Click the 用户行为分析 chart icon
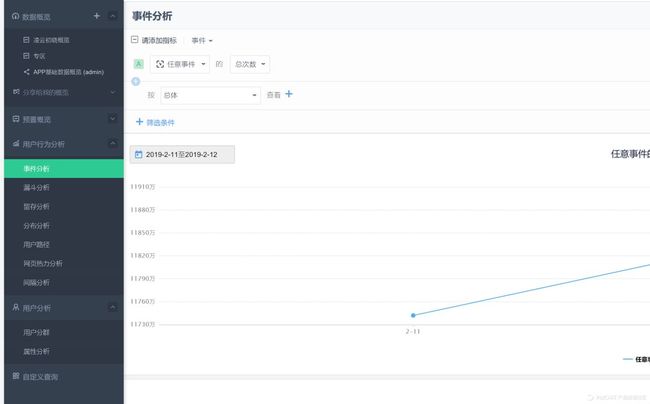The image size is (650, 404). pyautogui.click(x=16, y=144)
